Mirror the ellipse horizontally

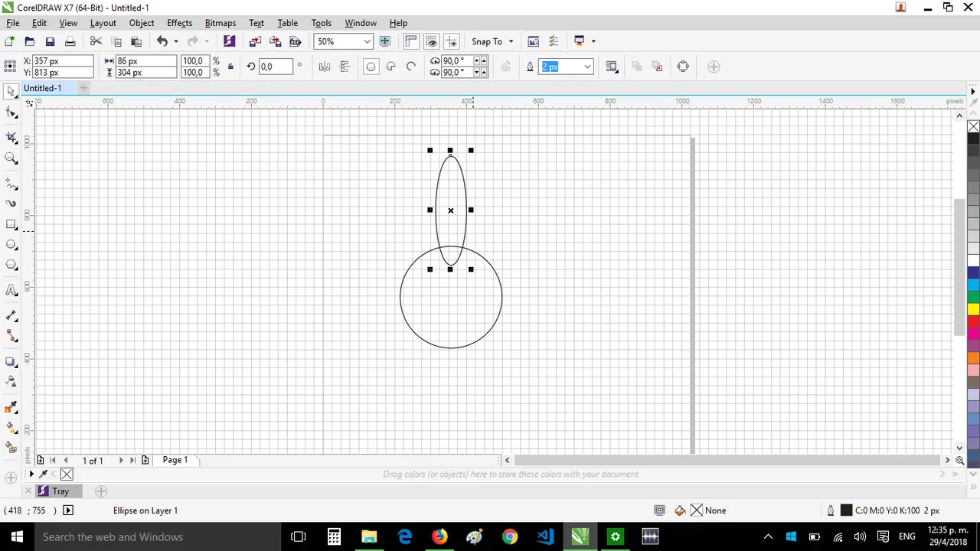coord(325,67)
